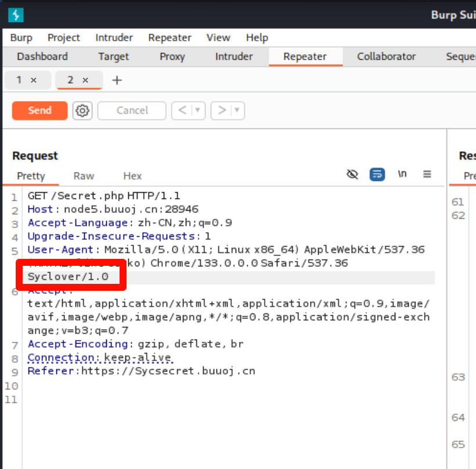
Task: Switch to the Proxy tab
Action: pyautogui.click(x=172, y=56)
